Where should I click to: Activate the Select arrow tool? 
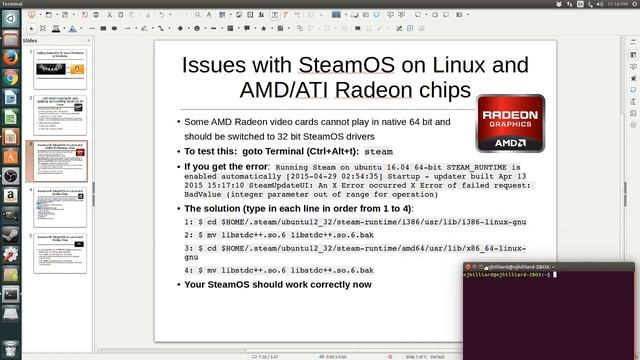coord(31,28)
